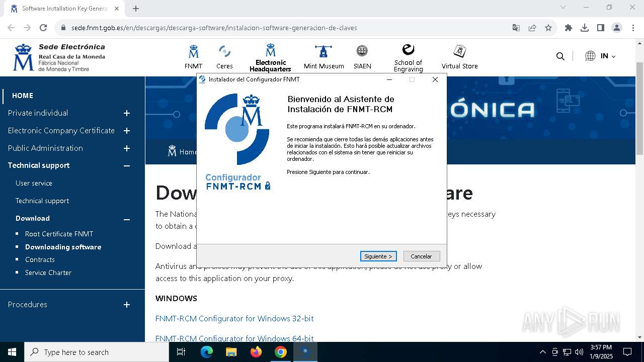Open Firefox from taskbar
Screen dimensions: 644x362
(256, 352)
